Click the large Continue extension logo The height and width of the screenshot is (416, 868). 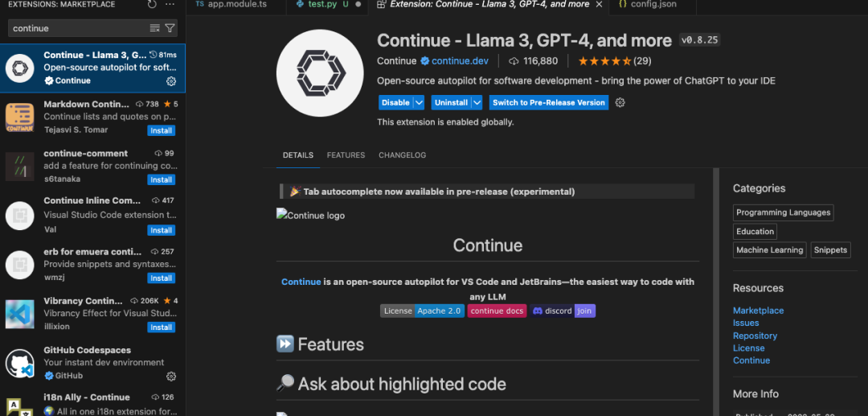tap(320, 73)
